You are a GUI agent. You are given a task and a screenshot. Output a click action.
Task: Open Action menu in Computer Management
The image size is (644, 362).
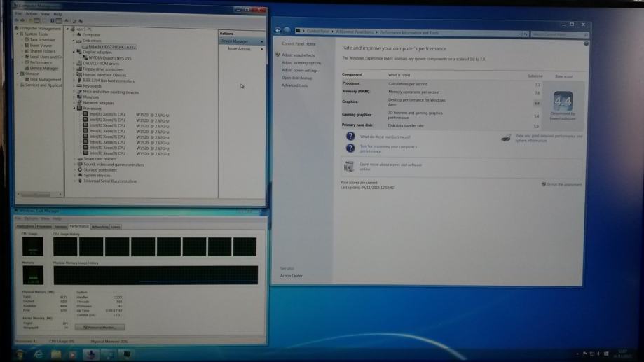(32, 14)
